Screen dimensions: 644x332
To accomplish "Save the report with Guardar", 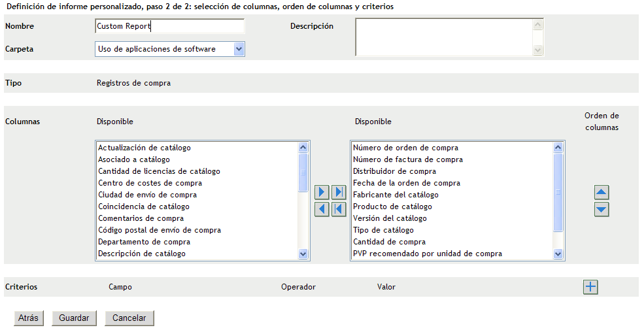I will click(74, 318).
